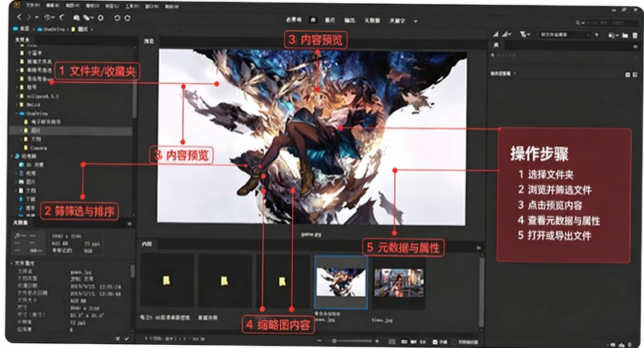Image resolution: width=644 pixels, height=348 pixels.
Task: Collapse the 此电脑 tree node arrow
Action: [12, 156]
